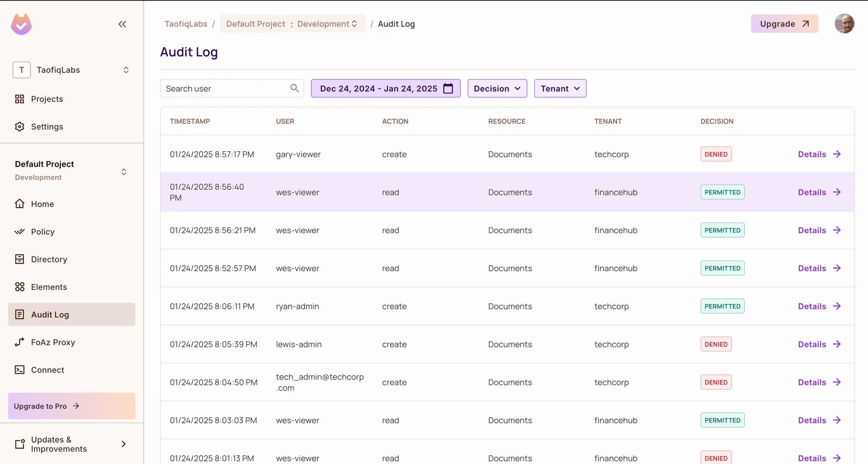Click the Connect terminal icon
The width and height of the screenshot is (868, 464).
19,370
